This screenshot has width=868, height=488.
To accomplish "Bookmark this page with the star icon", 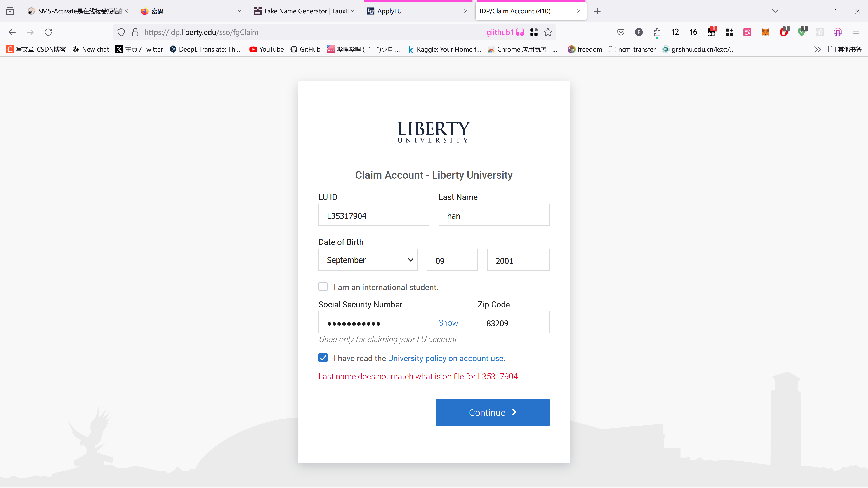I will point(548,32).
